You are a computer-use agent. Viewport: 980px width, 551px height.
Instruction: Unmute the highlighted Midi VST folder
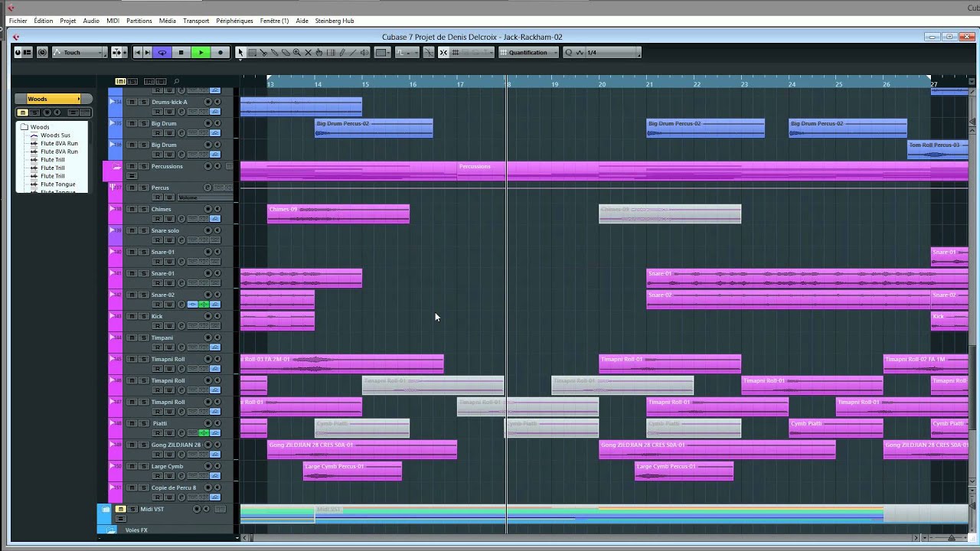coord(121,509)
